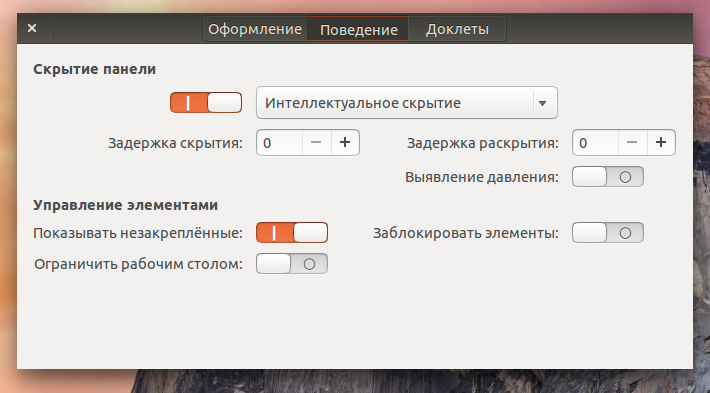
Task: Select the Поведение tab
Action: point(358,29)
